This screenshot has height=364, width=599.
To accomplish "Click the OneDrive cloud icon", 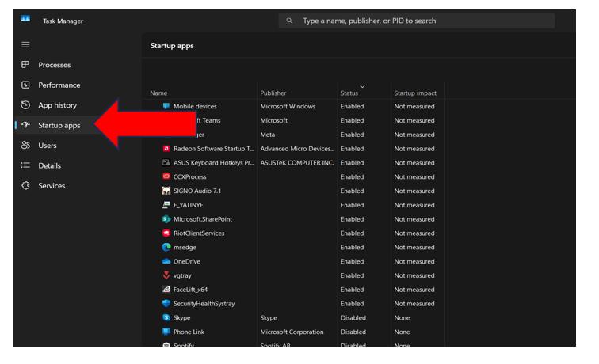I will click(x=166, y=261).
